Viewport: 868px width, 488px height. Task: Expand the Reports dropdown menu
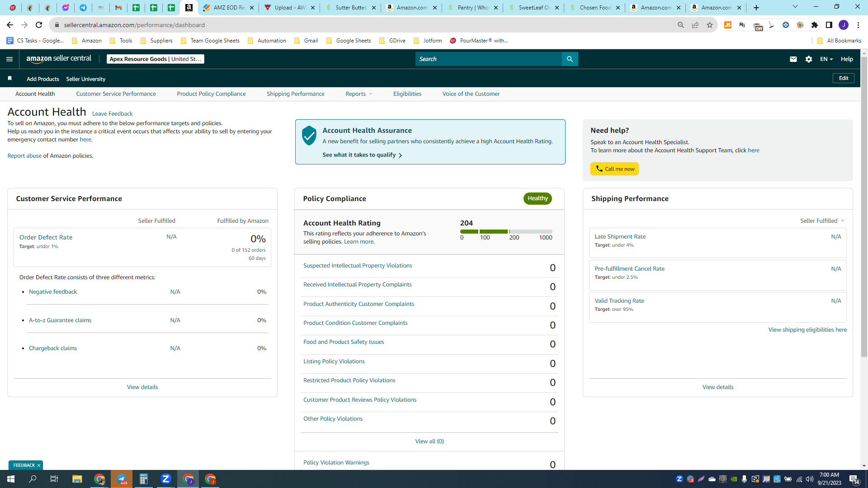point(359,94)
